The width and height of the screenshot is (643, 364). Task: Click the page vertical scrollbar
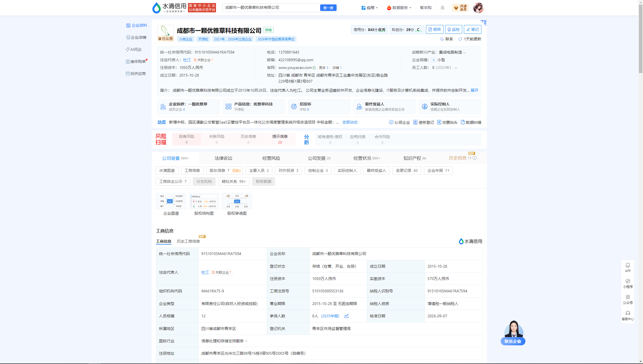641,182
